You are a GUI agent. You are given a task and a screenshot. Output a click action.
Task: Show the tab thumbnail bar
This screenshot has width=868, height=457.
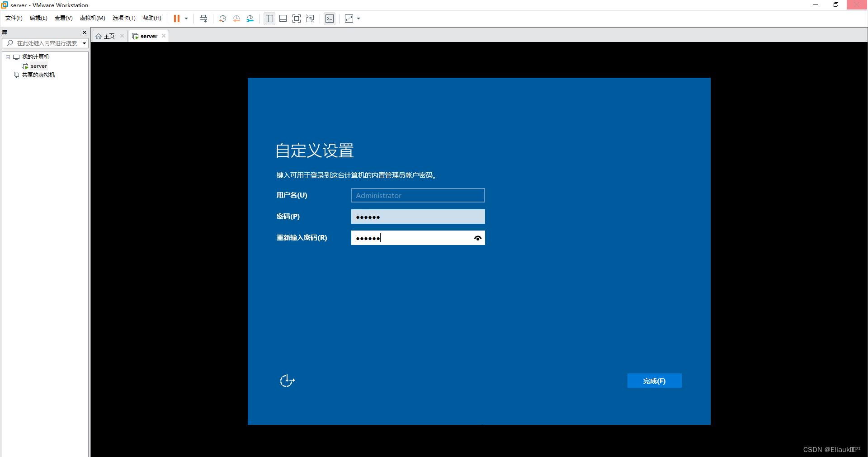click(x=283, y=19)
